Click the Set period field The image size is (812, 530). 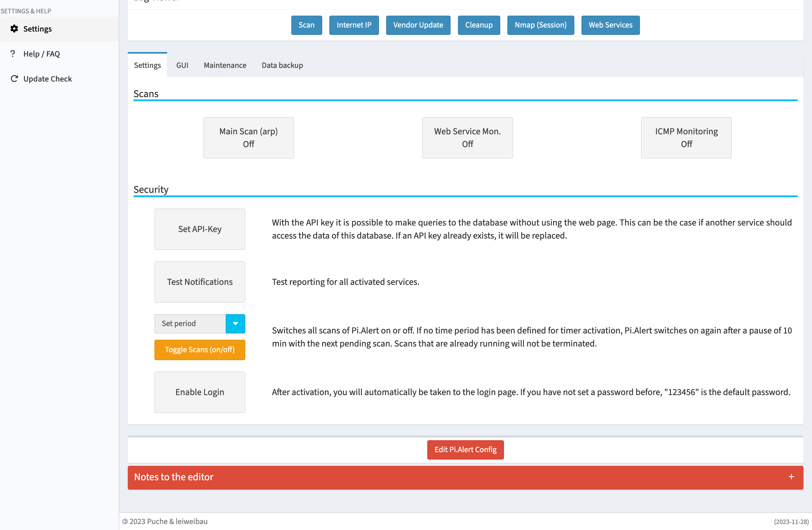click(x=190, y=324)
